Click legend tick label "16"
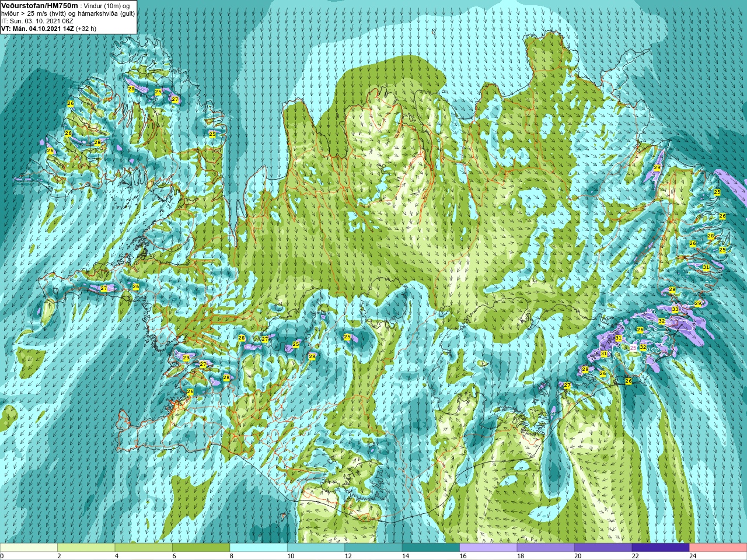 (x=463, y=556)
